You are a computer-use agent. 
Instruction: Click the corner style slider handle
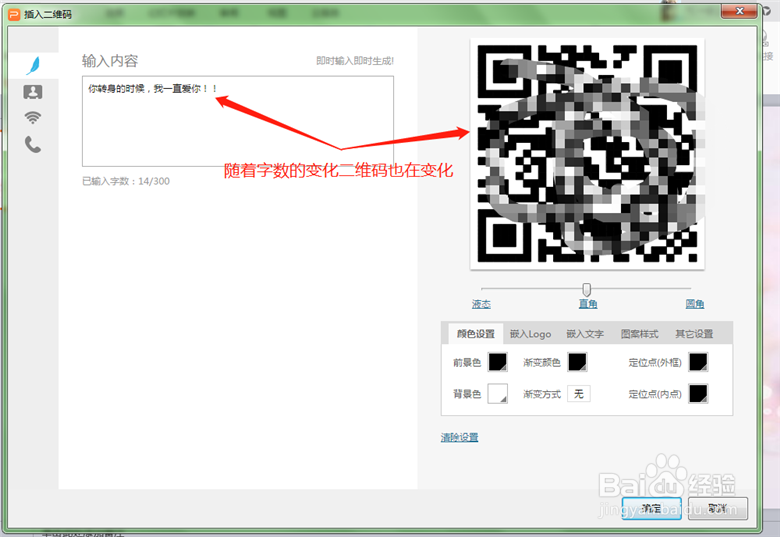[x=586, y=289]
